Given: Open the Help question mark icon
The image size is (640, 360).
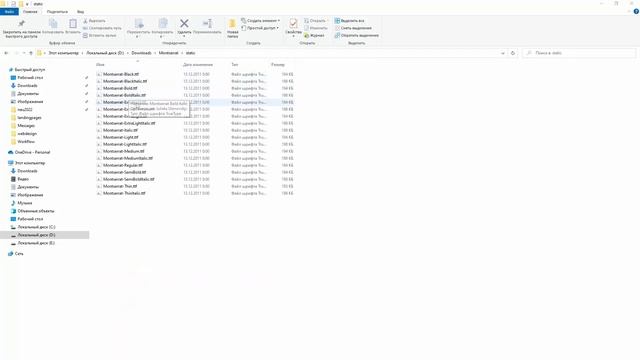Looking at the screenshot, I should click(x=636, y=12).
